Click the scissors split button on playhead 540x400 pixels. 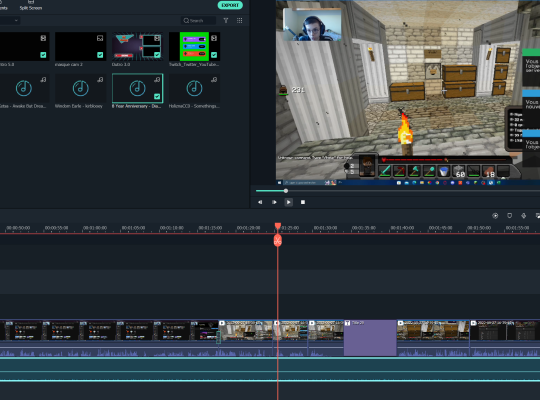pos(278,240)
